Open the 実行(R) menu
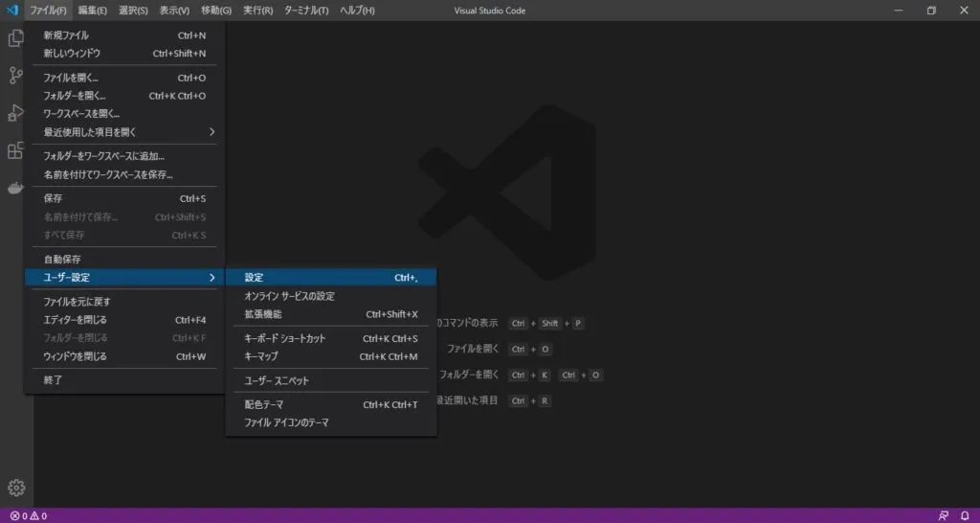The width and height of the screenshot is (980, 523). tap(258, 11)
